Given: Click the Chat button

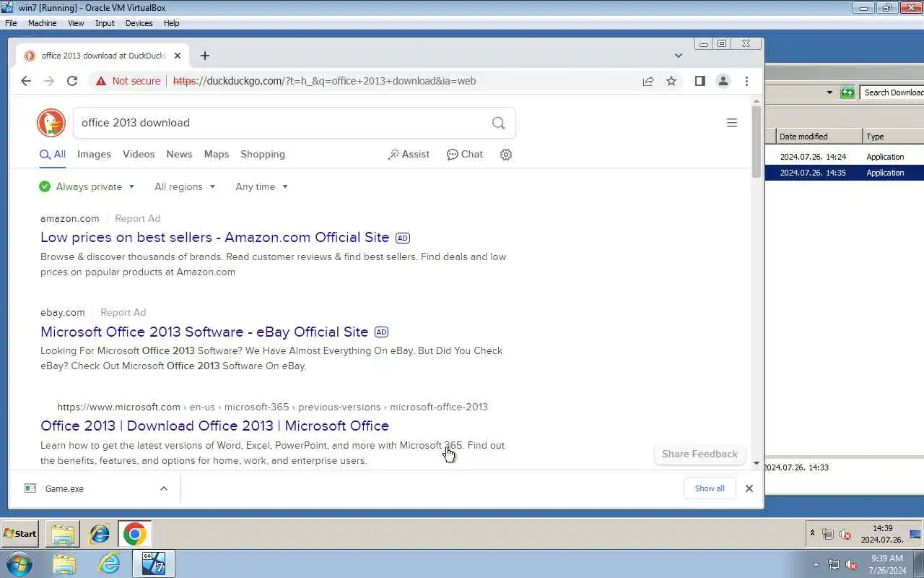Looking at the screenshot, I should [465, 155].
